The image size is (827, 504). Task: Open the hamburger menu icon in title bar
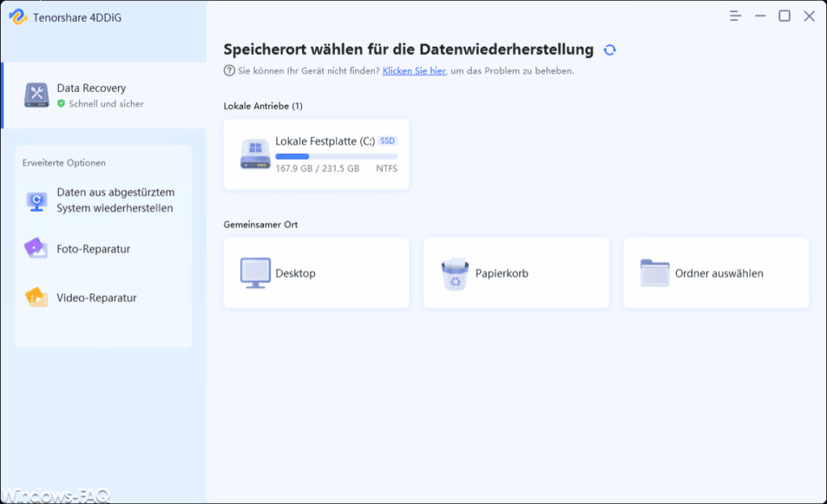735,16
